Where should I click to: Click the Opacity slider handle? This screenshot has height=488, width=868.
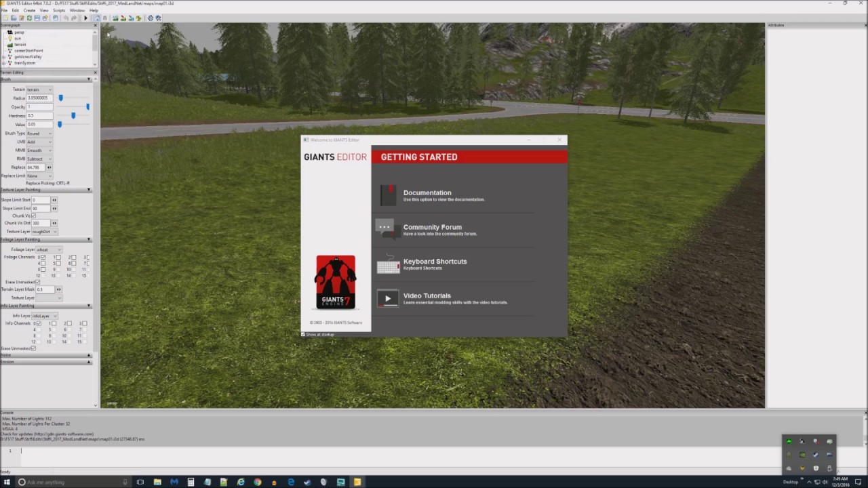(x=87, y=107)
